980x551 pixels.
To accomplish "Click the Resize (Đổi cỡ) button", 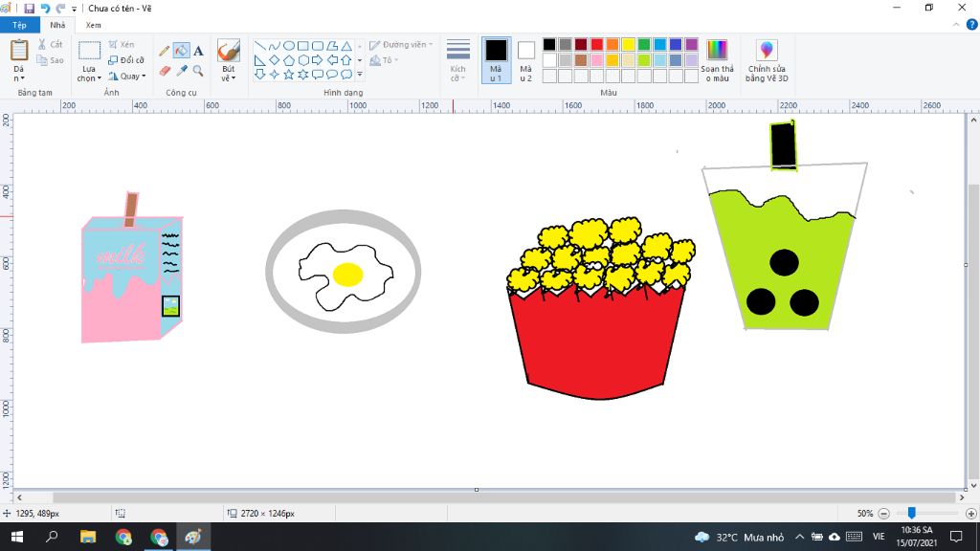I will point(126,60).
